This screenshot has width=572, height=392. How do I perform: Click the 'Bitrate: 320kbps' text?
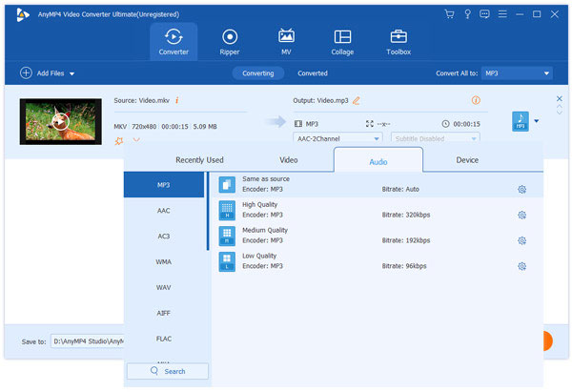(x=406, y=215)
